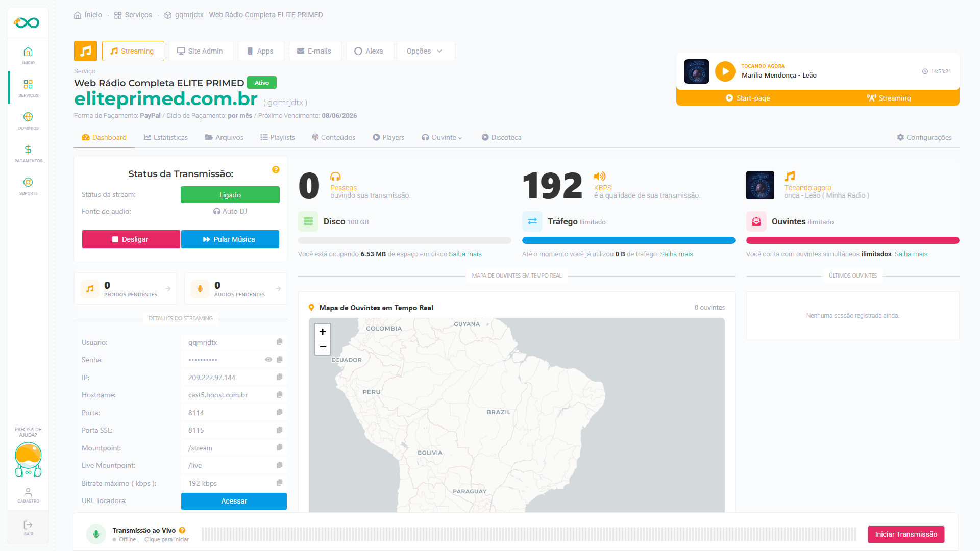The height and width of the screenshot is (551, 980).
Task: Expand the Ouvinte dropdown tab
Action: click(442, 137)
